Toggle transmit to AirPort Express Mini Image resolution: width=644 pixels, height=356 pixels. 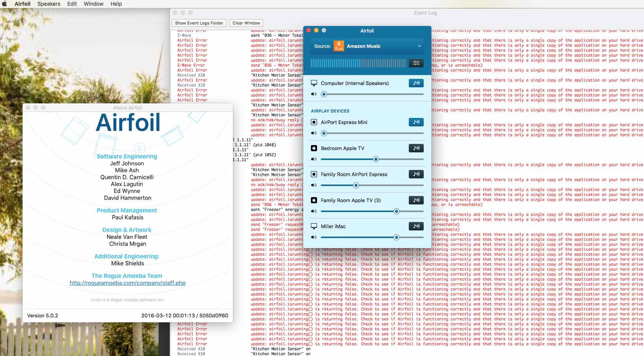pyautogui.click(x=416, y=122)
